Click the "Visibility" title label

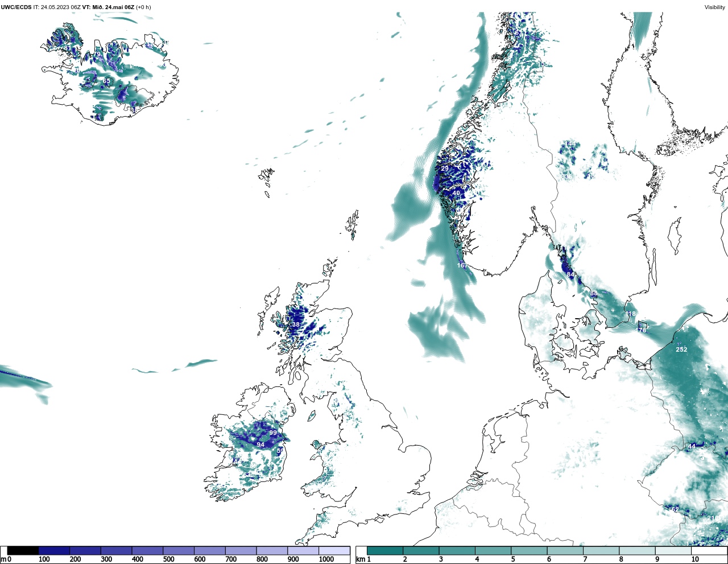(715, 7)
